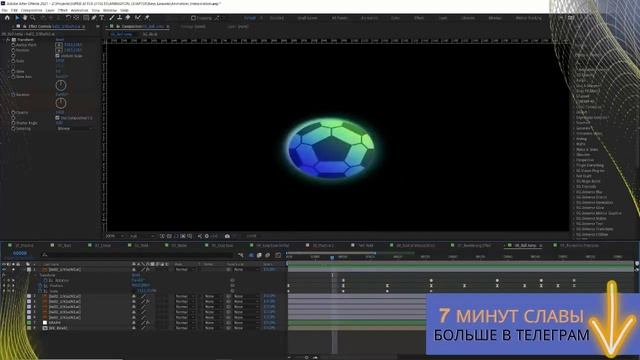Viewport: 640px width, 360px height.
Task: Take a snapshot with the camera icon
Action: click(x=227, y=236)
